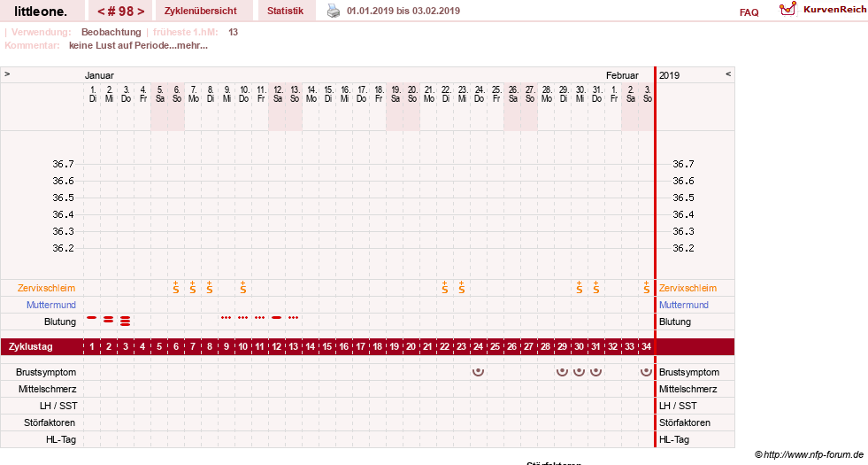Expand comment via 'mehr...' link
The image size is (868, 465).
tap(193, 45)
